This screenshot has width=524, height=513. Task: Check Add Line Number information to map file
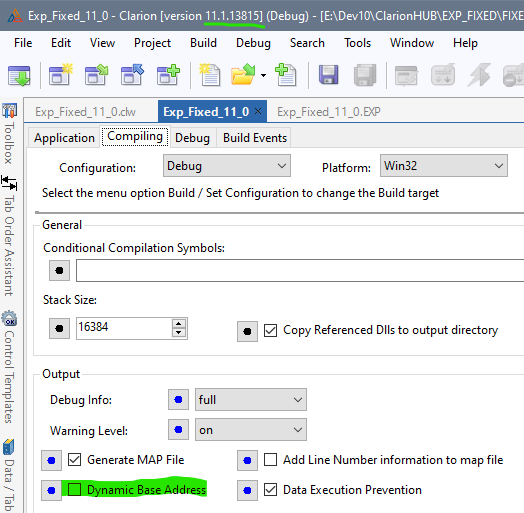click(270, 460)
